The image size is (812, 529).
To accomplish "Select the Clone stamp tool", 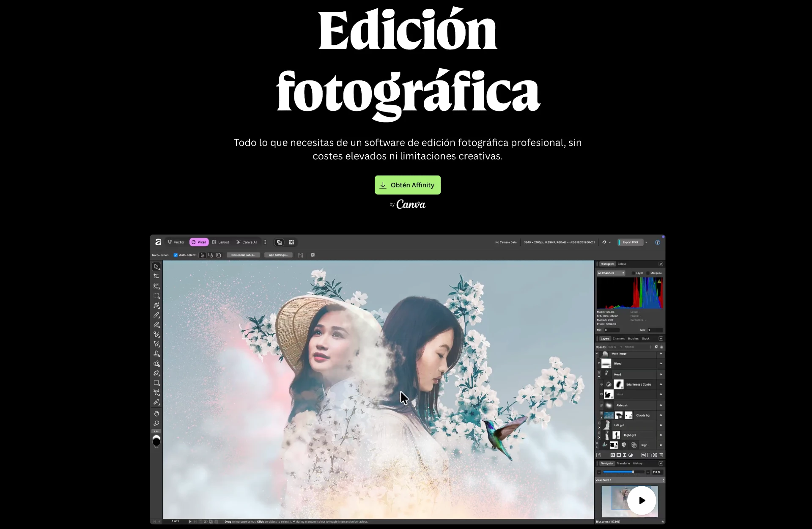I will (156, 354).
